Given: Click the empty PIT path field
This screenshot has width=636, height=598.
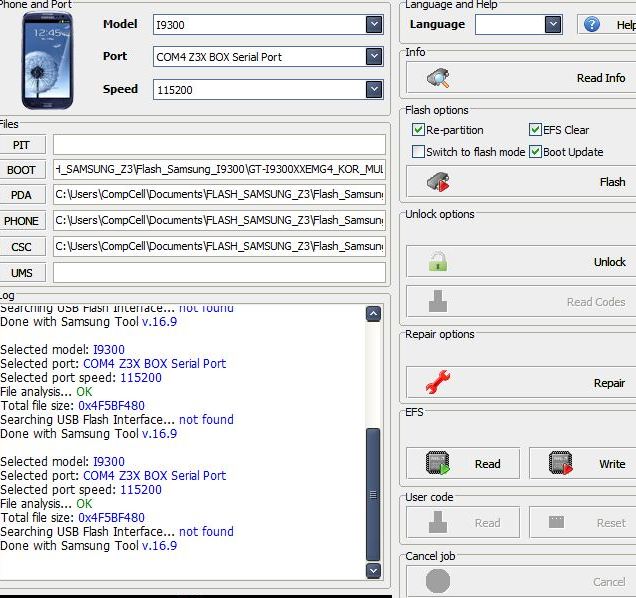Looking at the screenshot, I should tap(219, 145).
